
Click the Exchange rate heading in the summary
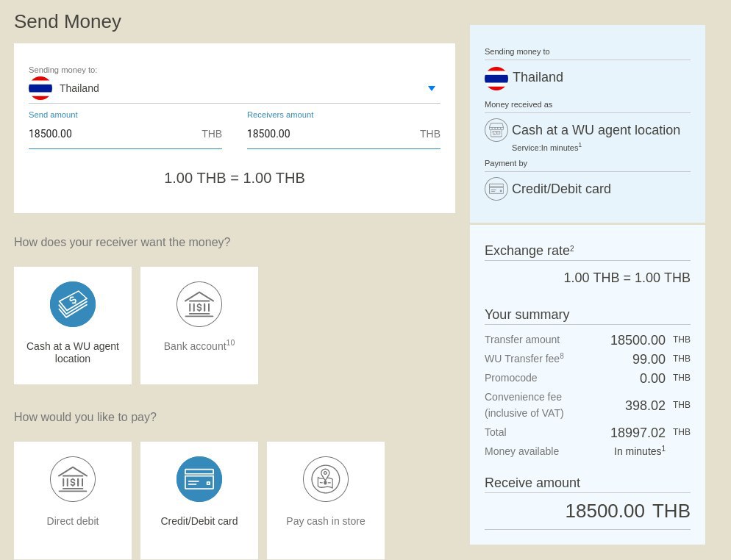(x=529, y=250)
